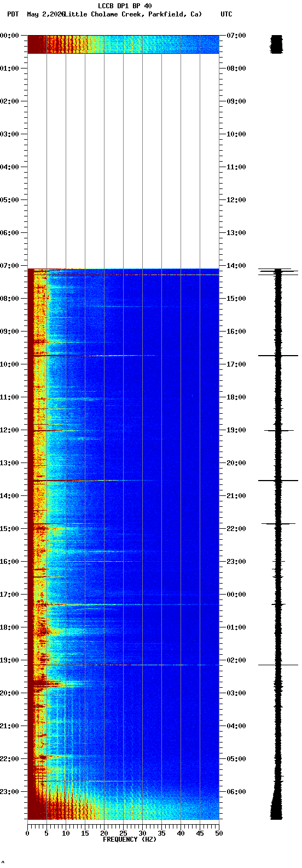302x868 pixels.
Task: Click the "20:00" label on the PDT axis
Action: pyautogui.click(x=10, y=693)
